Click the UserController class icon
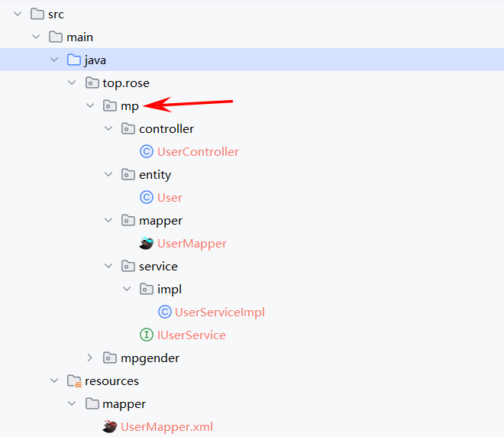Image resolution: width=504 pixels, height=437 pixels. [x=147, y=151]
